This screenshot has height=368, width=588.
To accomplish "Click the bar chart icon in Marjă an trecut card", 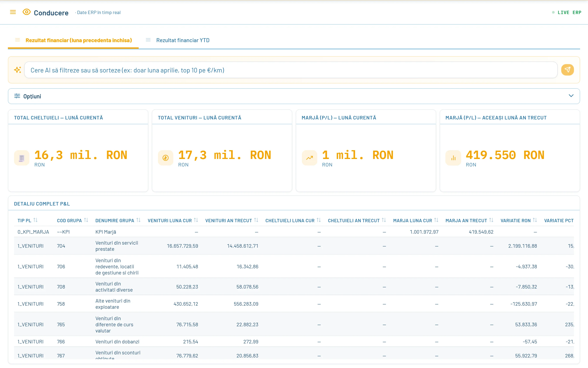I will [x=453, y=158].
